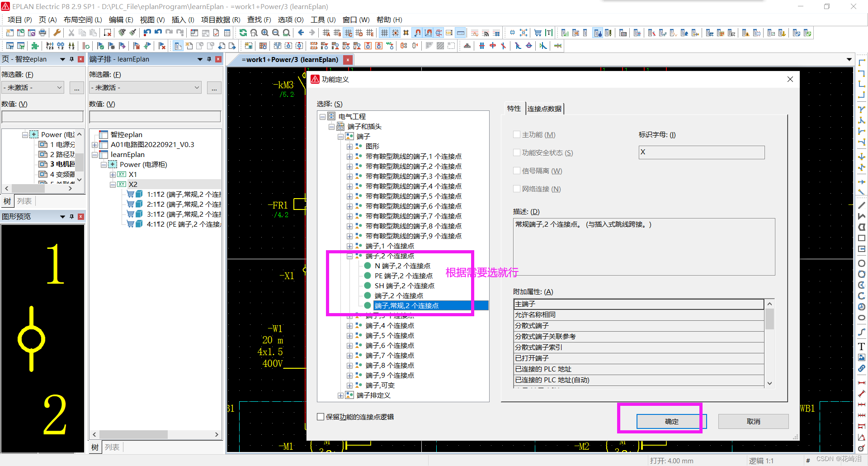The image size is (868, 466).
Task: Close the 功能定义 dialog
Action: point(790,79)
